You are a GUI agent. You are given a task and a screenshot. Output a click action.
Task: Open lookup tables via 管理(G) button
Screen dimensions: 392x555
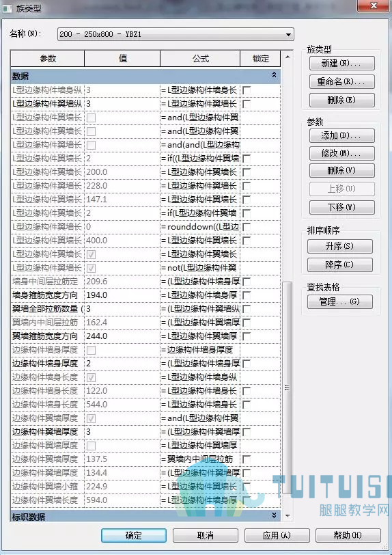(x=339, y=301)
